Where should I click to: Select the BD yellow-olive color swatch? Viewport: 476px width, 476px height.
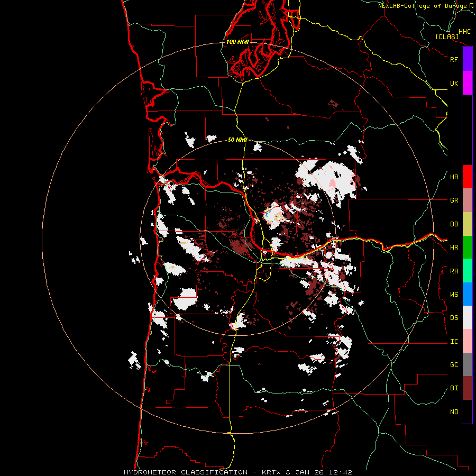tap(467, 224)
